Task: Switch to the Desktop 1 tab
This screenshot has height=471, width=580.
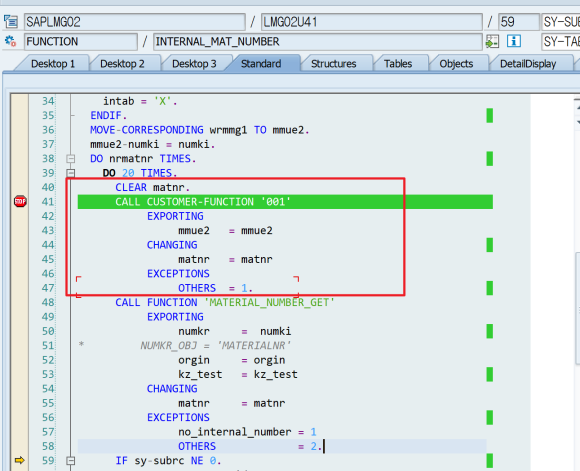Action: pyautogui.click(x=53, y=64)
